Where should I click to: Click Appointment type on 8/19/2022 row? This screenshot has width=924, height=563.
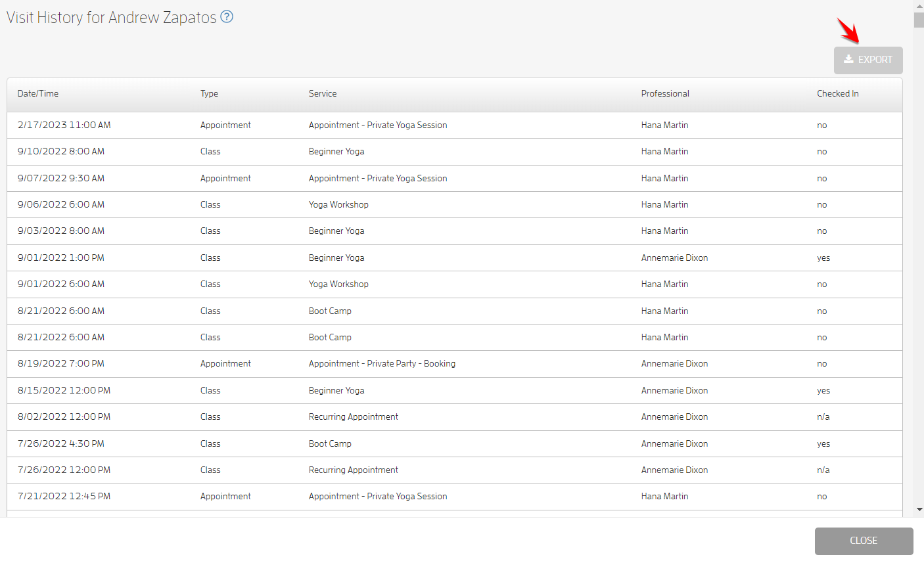225,363
